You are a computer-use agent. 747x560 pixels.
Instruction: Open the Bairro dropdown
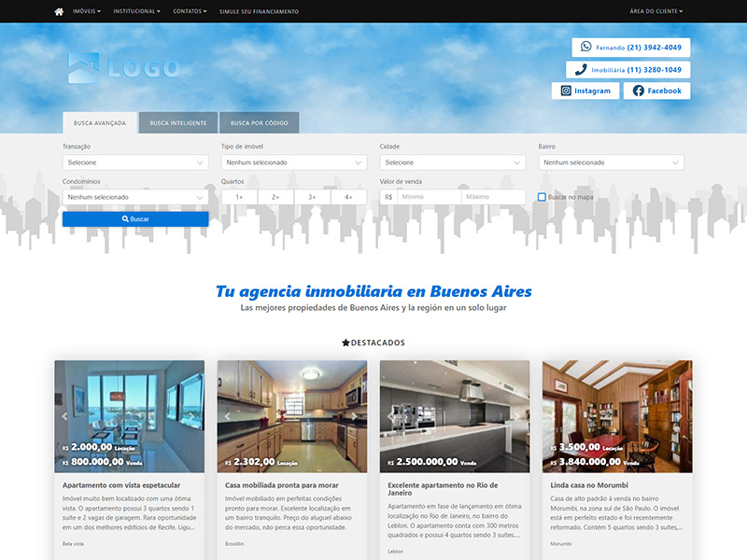click(x=612, y=162)
